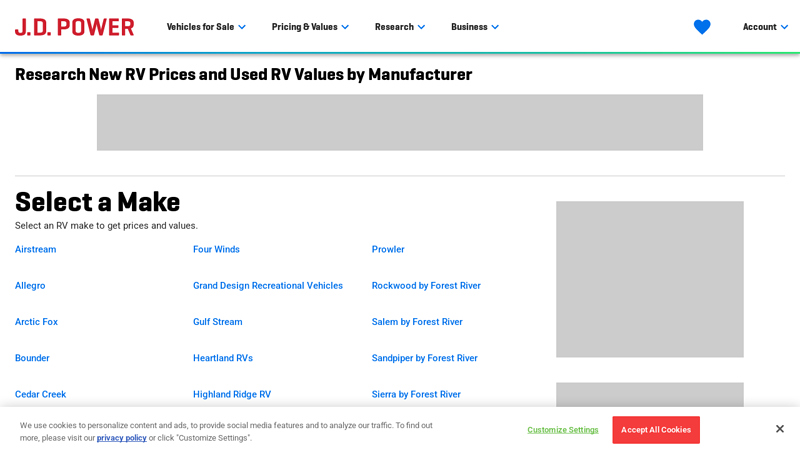Select Rockwood by Forest River make
Screen dimensions: 800x450
pos(426,286)
